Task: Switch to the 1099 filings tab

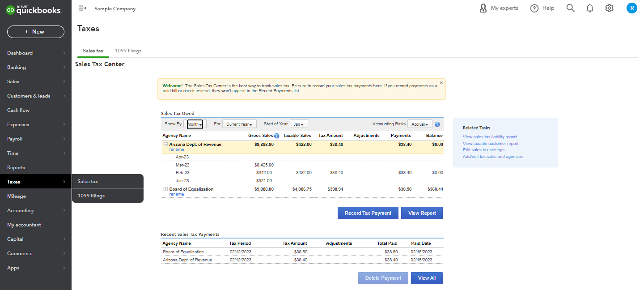Action: 128,51
